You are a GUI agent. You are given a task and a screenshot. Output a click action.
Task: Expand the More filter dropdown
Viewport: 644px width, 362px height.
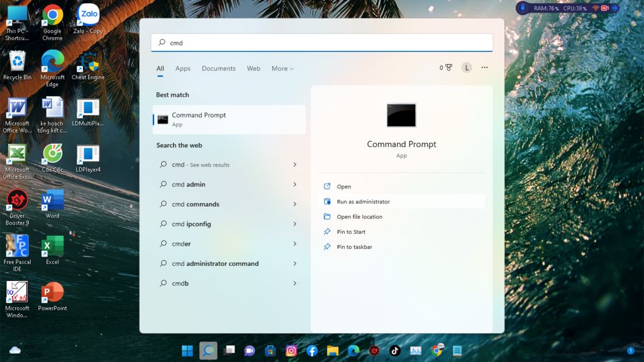coord(282,69)
